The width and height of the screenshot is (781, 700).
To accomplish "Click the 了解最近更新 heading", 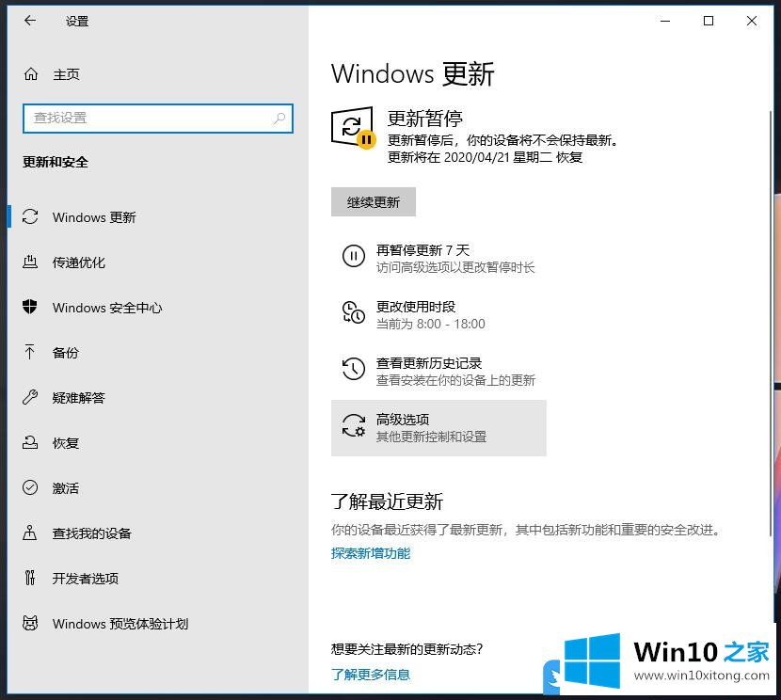I will (x=387, y=501).
